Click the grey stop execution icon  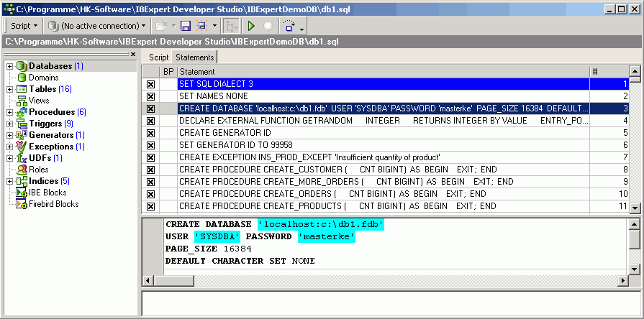pyautogui.click(x=268, y=27)
